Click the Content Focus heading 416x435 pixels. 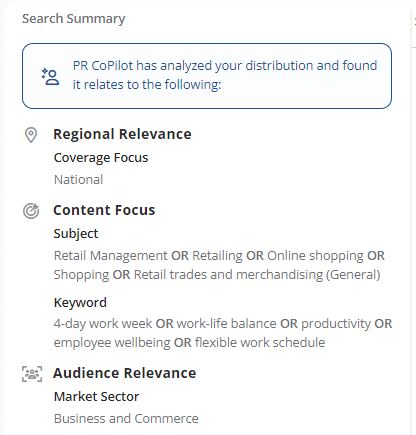[x=104, y=210]
